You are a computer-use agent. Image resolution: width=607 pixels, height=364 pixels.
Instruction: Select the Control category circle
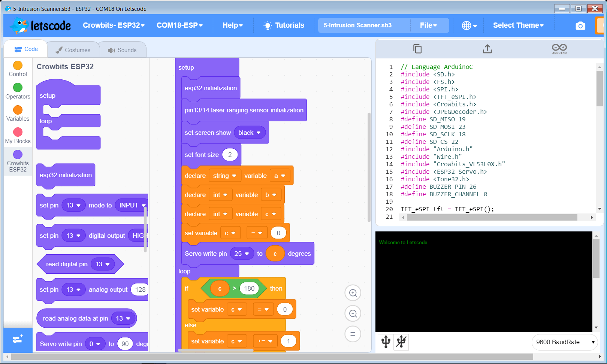(x=18, y=66)
